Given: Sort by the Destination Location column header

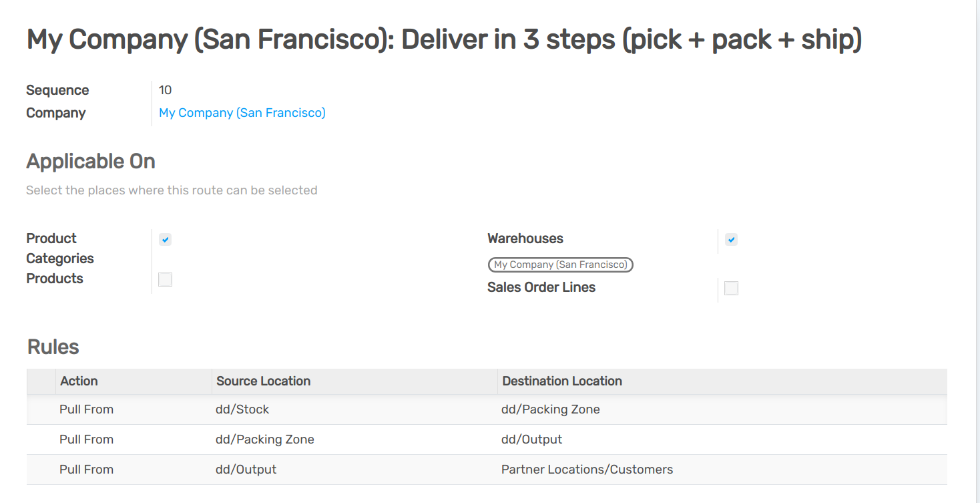Looking at the screenshot, I should (x=561, y=381).
